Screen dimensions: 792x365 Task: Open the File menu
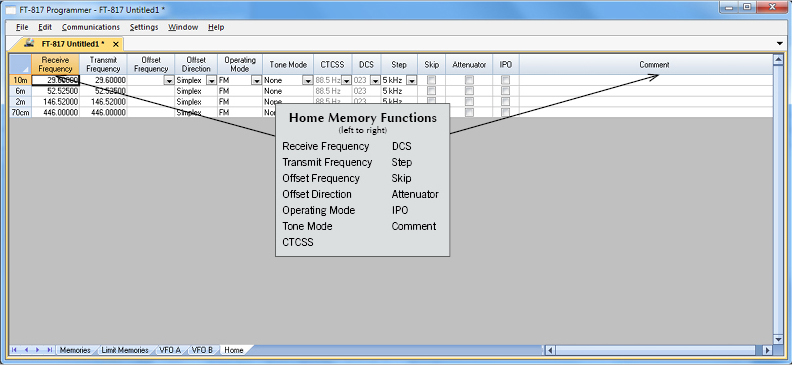click(x=22, y=27)
